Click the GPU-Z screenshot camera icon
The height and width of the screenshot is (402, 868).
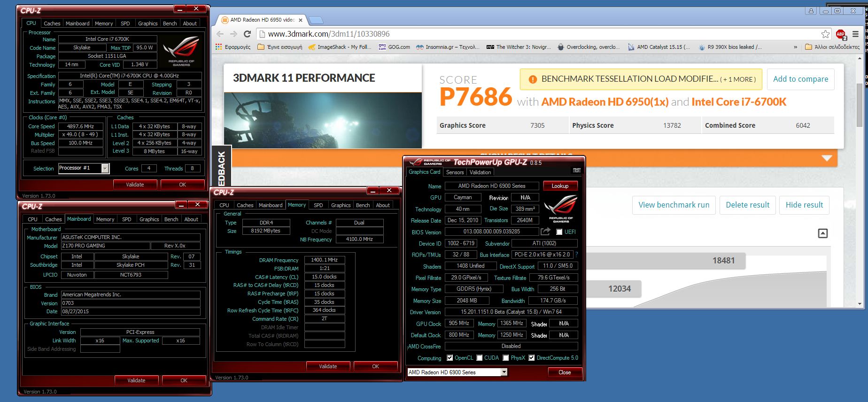pos(576,170)
